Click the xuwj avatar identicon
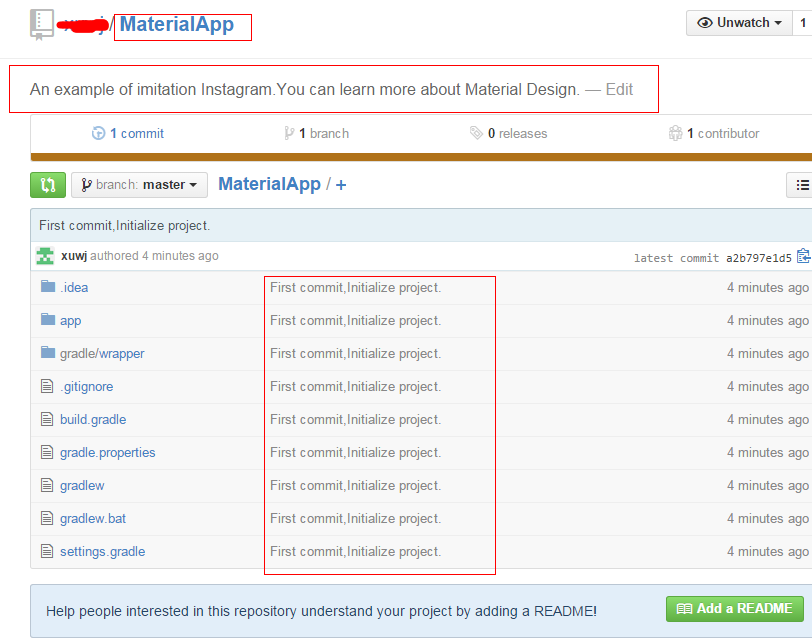 (45, 256)
